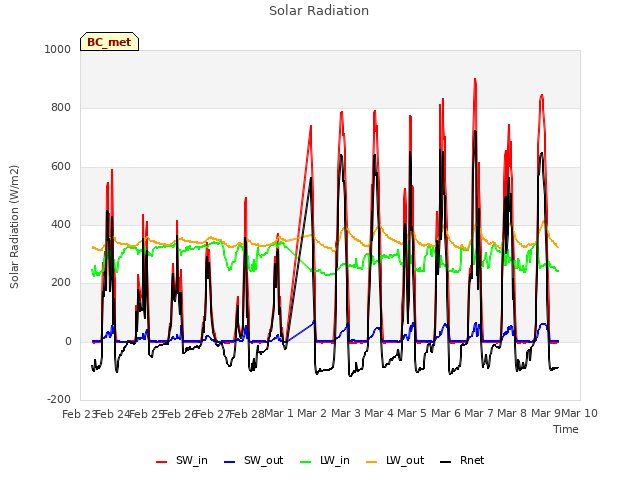Click the Feb 23 x-axis tick label
This screenshot has height=480, width=640.
pyautogui.click(x=79, y=414)
